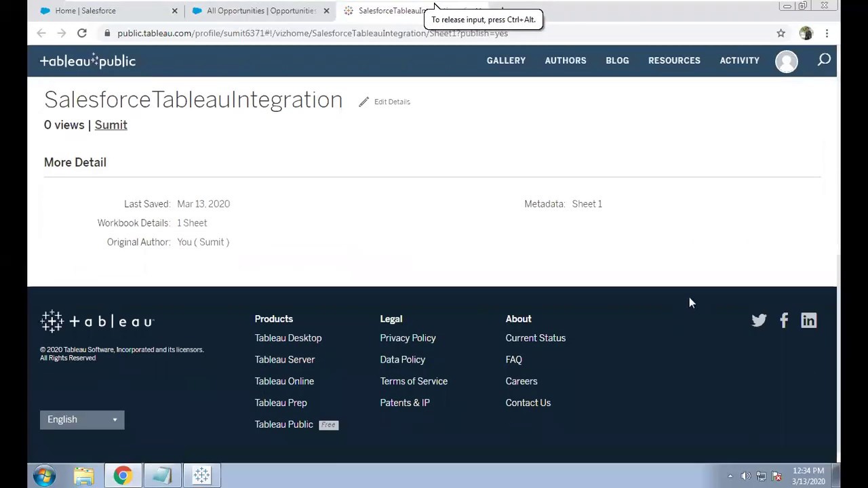
Task: Close the All Opportunities tab
Action: pyautogui.click(x=326, y=11)
